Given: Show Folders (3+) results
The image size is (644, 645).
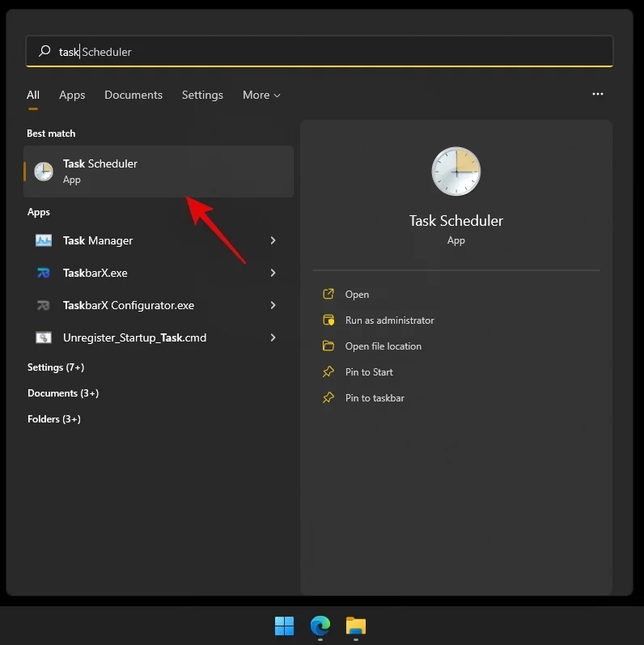Looking at the screenshot, I should click(x=54, y=419).
